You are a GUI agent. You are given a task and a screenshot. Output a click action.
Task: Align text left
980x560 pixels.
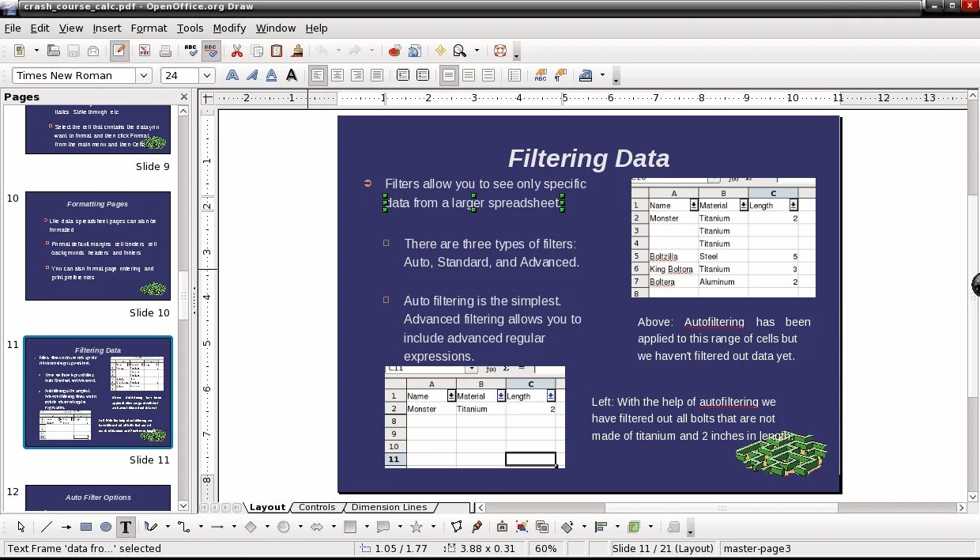pyautogui.click(x=318, y=75)
